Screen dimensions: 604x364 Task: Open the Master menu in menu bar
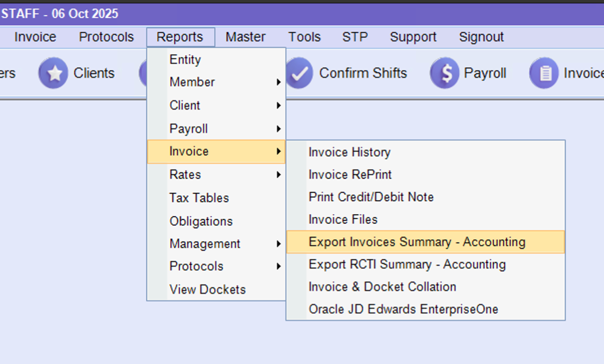click(x=246, y=37)
